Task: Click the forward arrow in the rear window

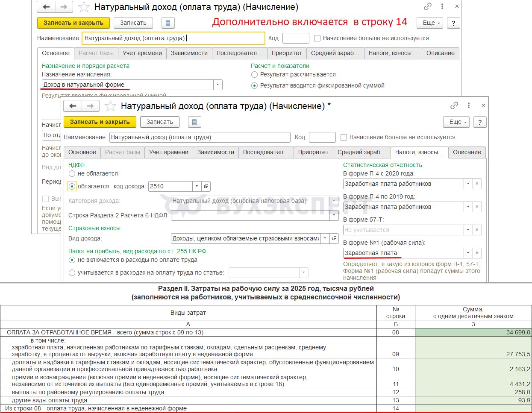Action: [64, 7]
